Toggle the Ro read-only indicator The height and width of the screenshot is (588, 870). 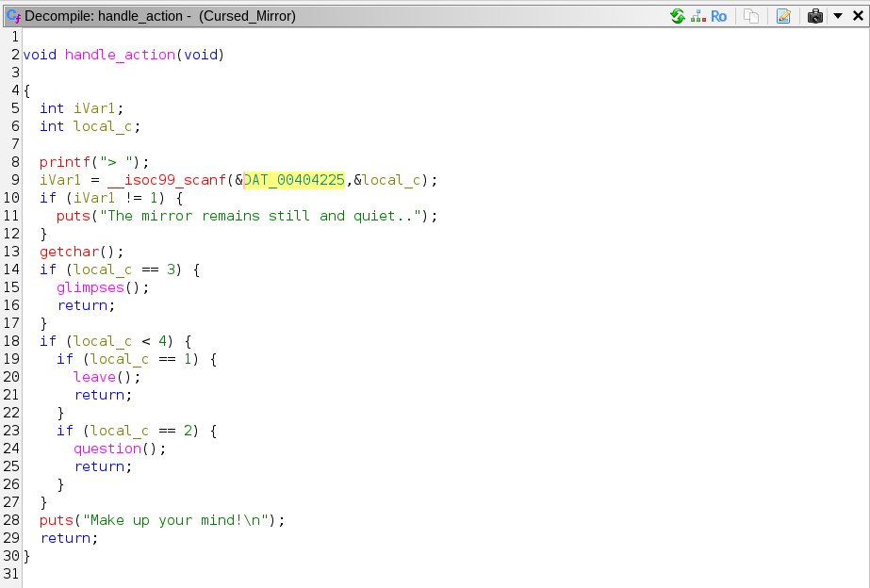[718, 17]
